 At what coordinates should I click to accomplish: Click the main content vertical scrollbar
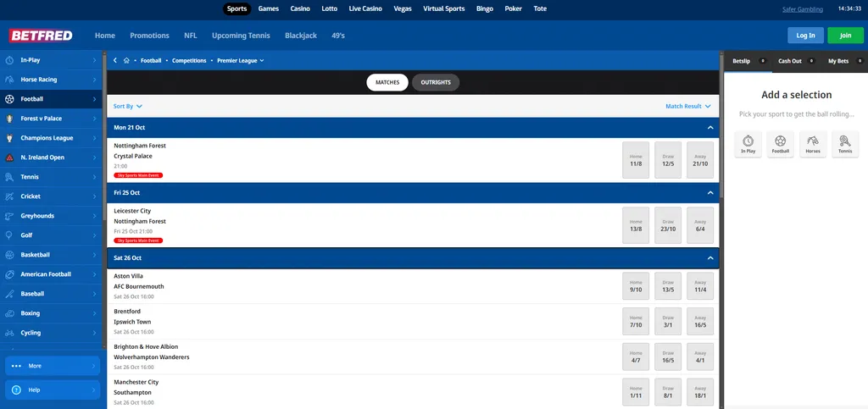[x=721, y=124]
